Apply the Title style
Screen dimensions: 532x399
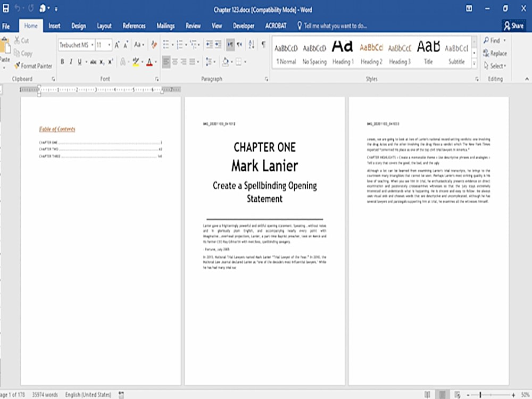pyautogui.click(x=428, y=53)
